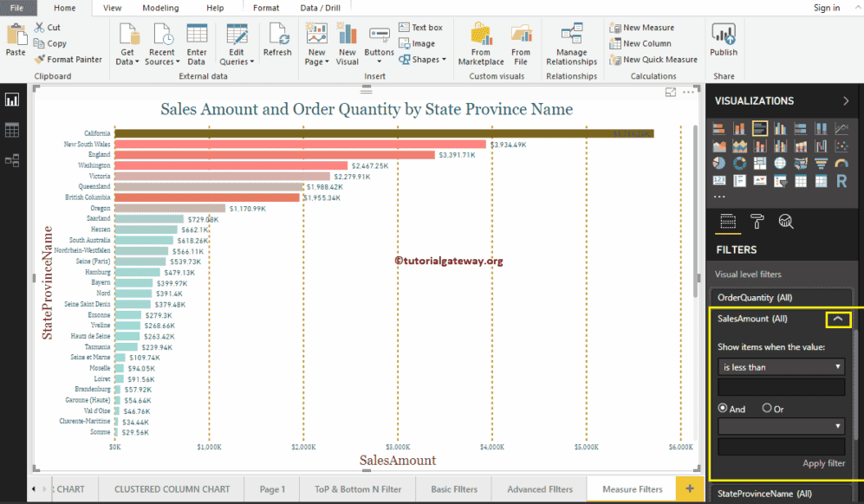
Task: Open More options ellipsis on chart
Action: tap(688, 93)
